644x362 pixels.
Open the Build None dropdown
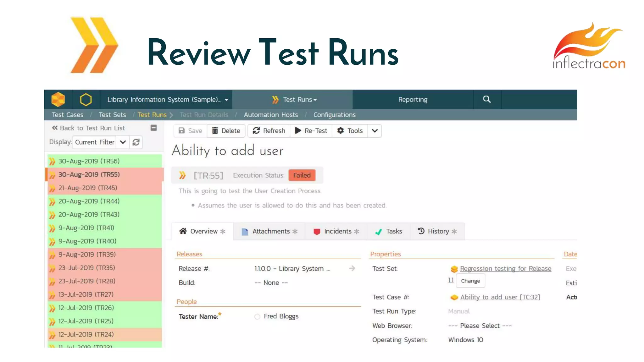click(x=271, y=283)
